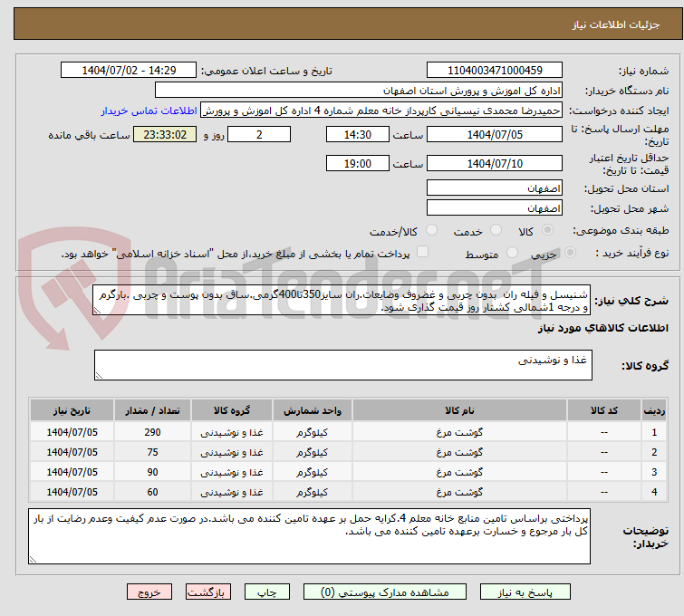Click the استان محل تحویل field
The width and height of the screenshot is (684, 616).
[x=495, y=188]
